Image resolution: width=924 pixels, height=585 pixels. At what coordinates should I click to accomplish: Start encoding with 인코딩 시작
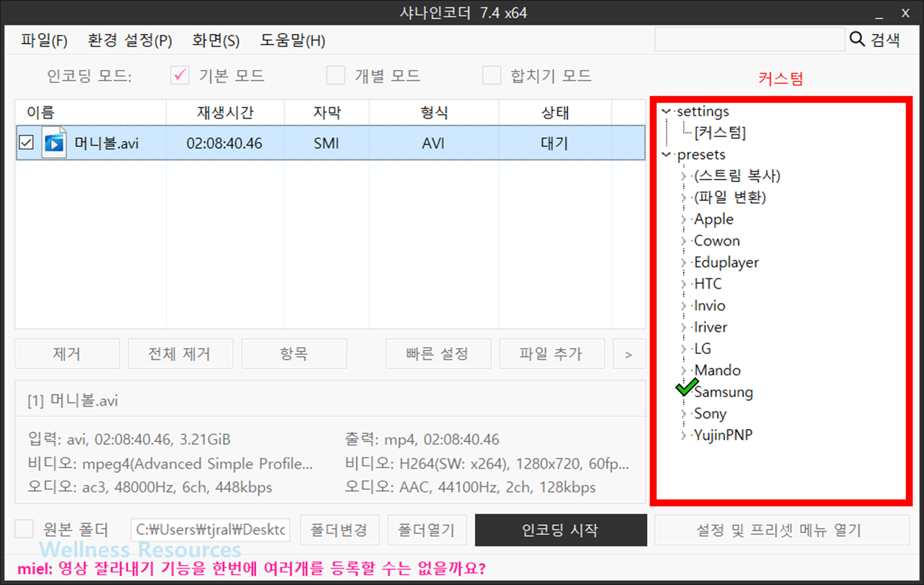(561, 530)
